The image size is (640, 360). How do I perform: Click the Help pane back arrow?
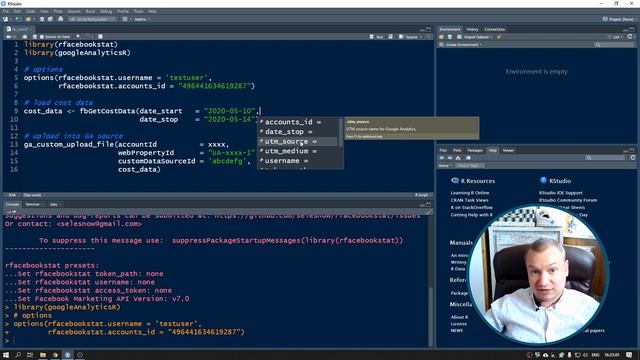[x=441, y=158]
